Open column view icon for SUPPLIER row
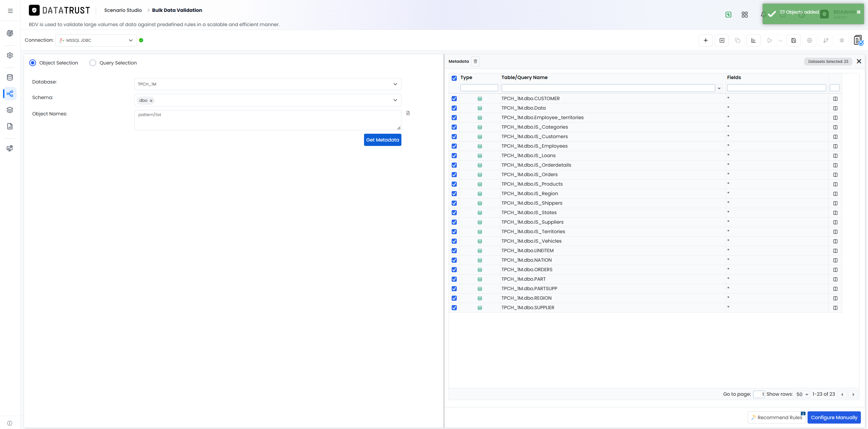Viewport: 868px width, 429px height. click(835, 308)
